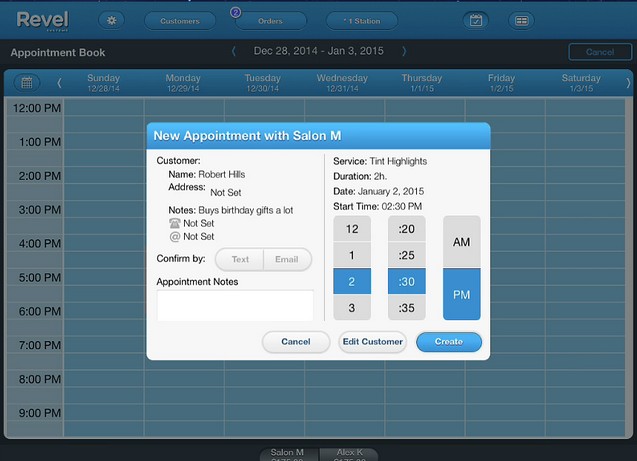Go to next week arrow beside date range
This screenshot has width=637, height=461.
(404, 51)
